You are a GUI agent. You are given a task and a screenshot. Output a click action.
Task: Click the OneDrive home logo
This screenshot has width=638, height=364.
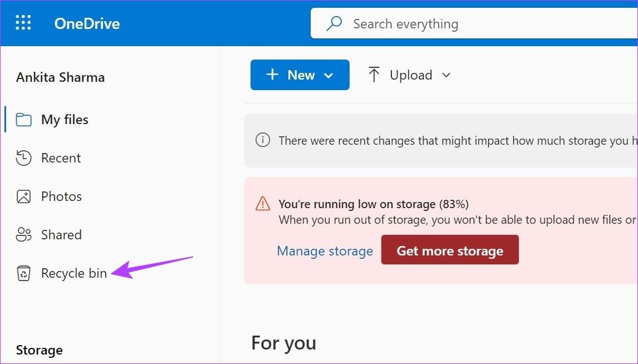pyautogui.click(x=87, y=23)
